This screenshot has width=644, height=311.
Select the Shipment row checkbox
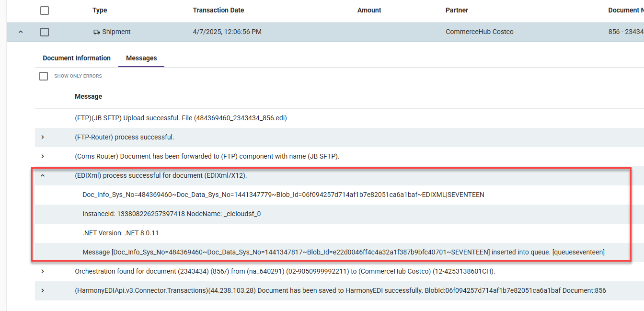(45, 32)
